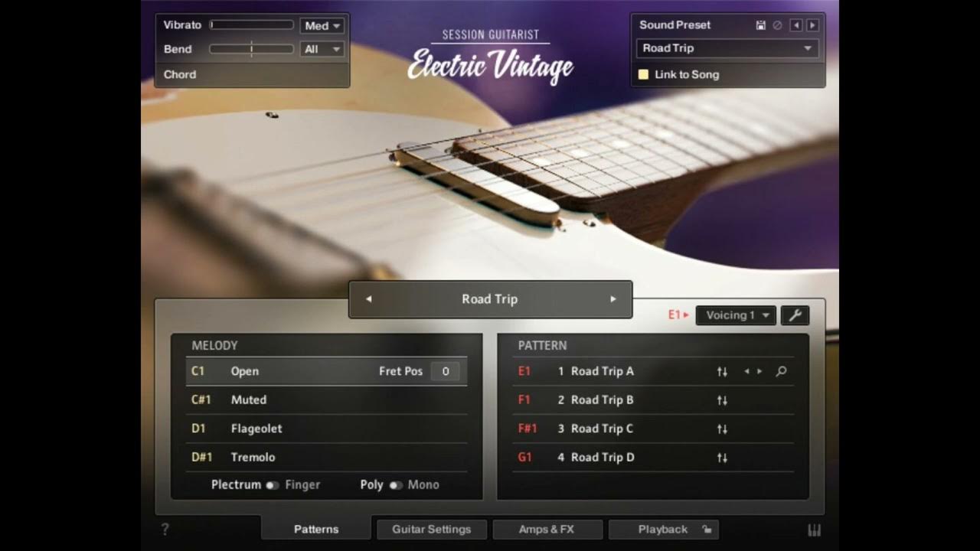Save the current sound preset
Screen dimensions: 980x551
tap(760, 25)
